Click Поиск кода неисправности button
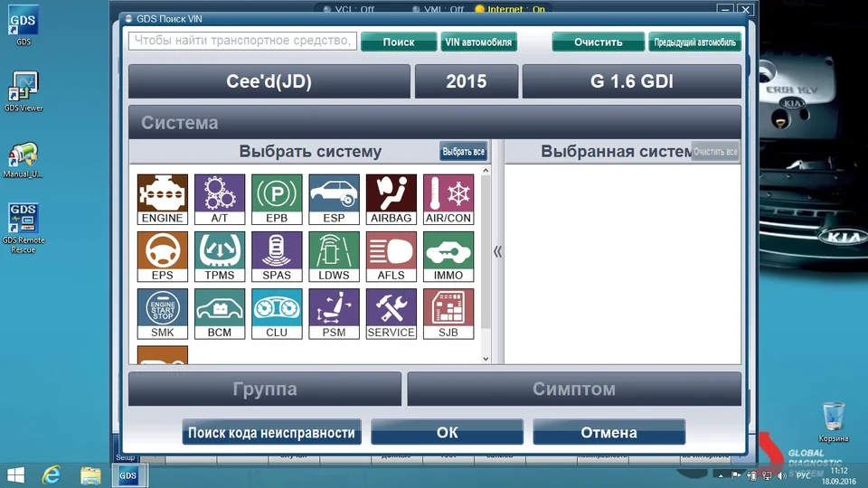This screenshot has height=488, width=868. pyautogui.click(x=272, y=432)
